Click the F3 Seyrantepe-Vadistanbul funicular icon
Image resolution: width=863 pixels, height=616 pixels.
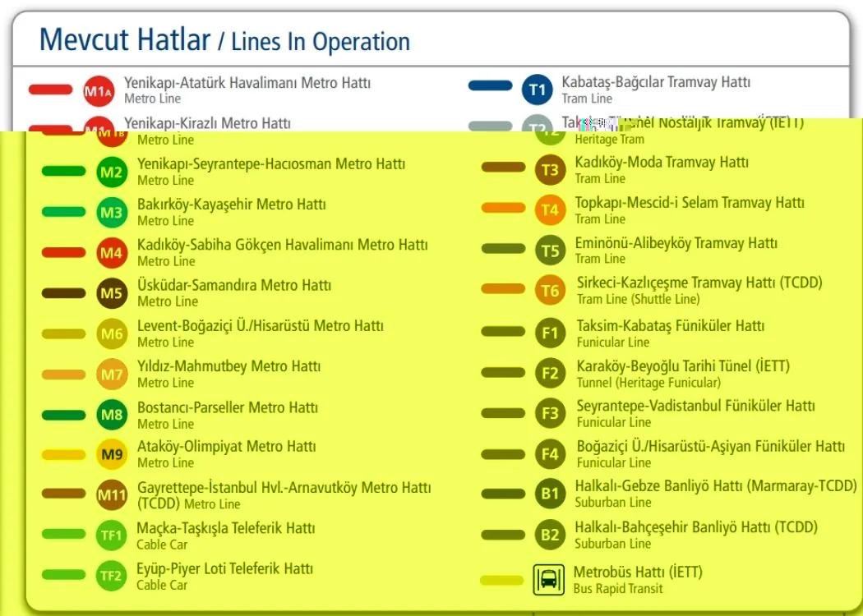pos(549,413)
